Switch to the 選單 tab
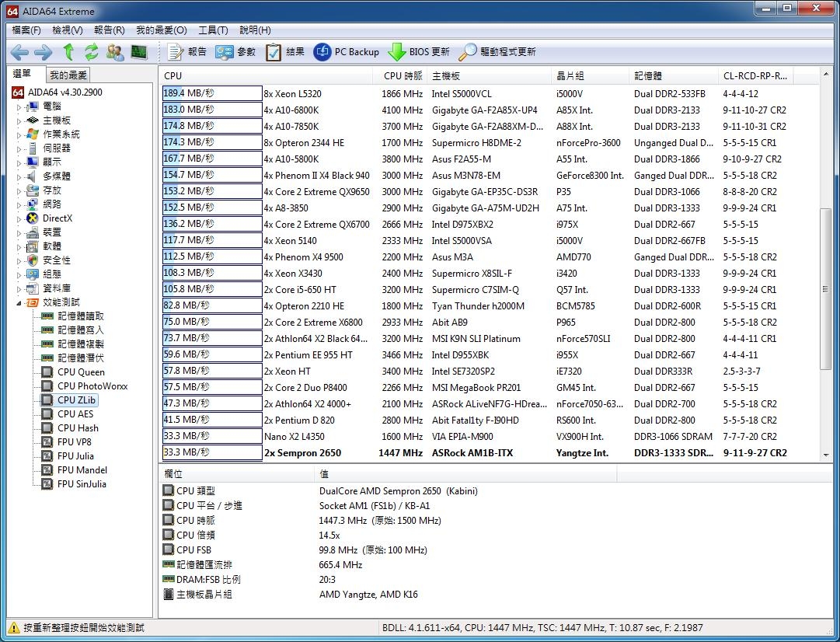Screen dimensions: 840x642 pyautogui.click(x=23, y=74)
